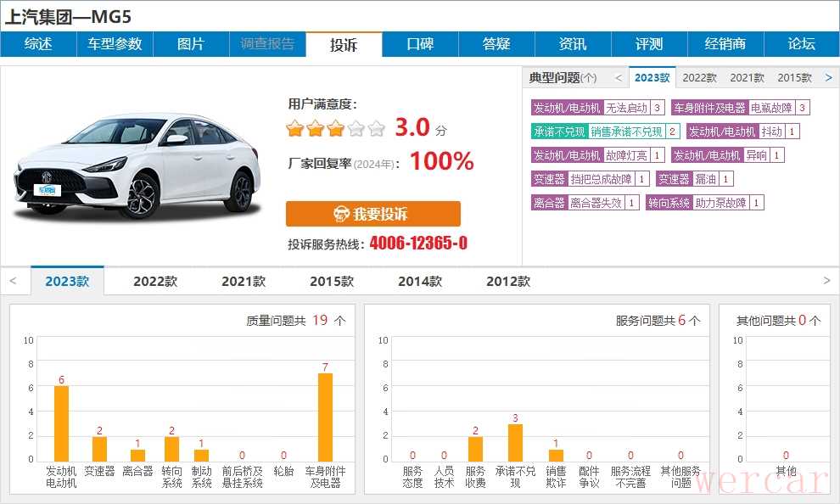Select the 2021款 chart year tab
This screenshot has height=504, width=840.
click(244, 281)
